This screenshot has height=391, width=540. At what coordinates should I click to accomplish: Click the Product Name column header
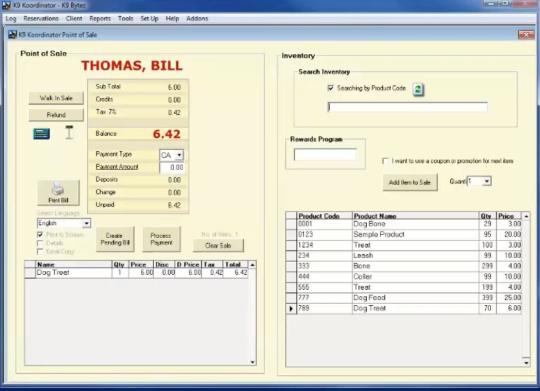[x=416, y=216]
